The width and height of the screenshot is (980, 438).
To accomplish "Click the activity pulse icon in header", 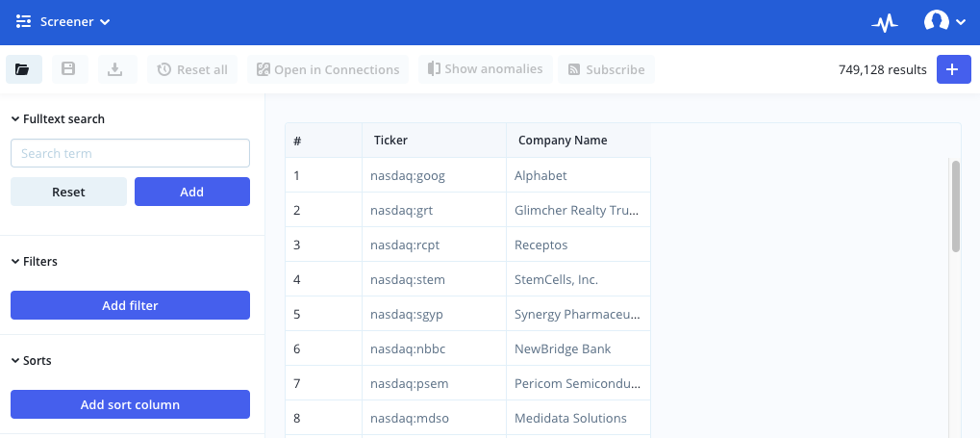I will click(x=885, y=22).
